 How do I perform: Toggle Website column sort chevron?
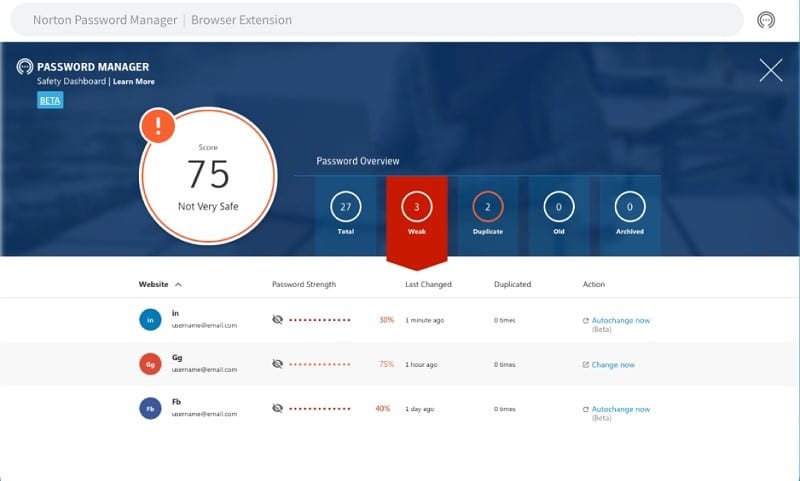[178, 285]
